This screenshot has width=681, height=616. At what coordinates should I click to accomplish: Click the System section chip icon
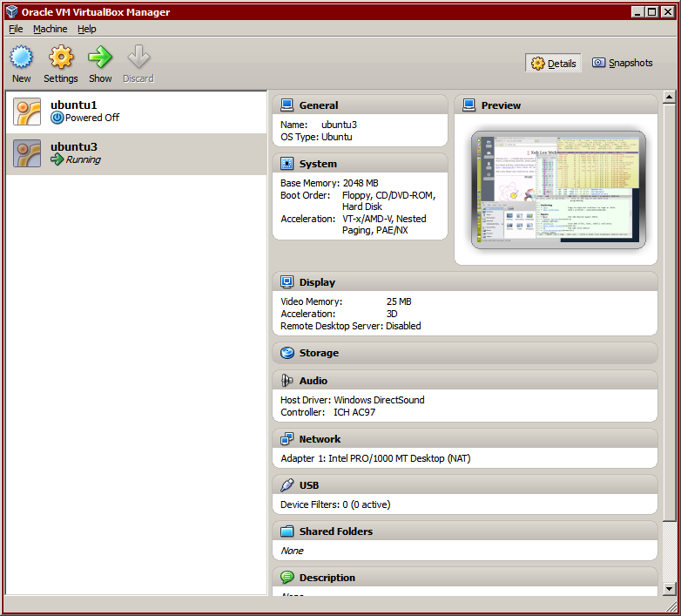(x=287, y=163)
